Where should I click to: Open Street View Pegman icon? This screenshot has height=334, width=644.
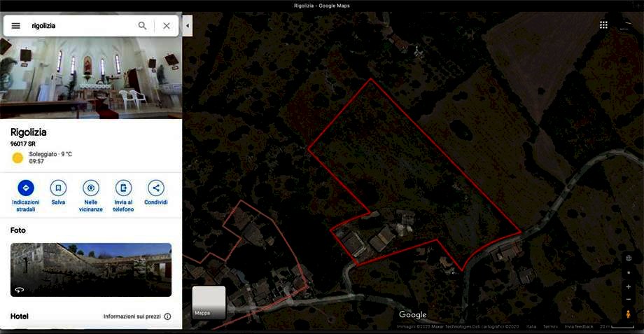[628, 314]
